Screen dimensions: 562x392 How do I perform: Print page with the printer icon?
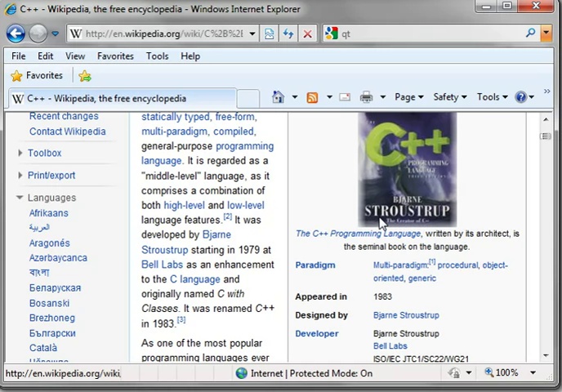(366, 97)
